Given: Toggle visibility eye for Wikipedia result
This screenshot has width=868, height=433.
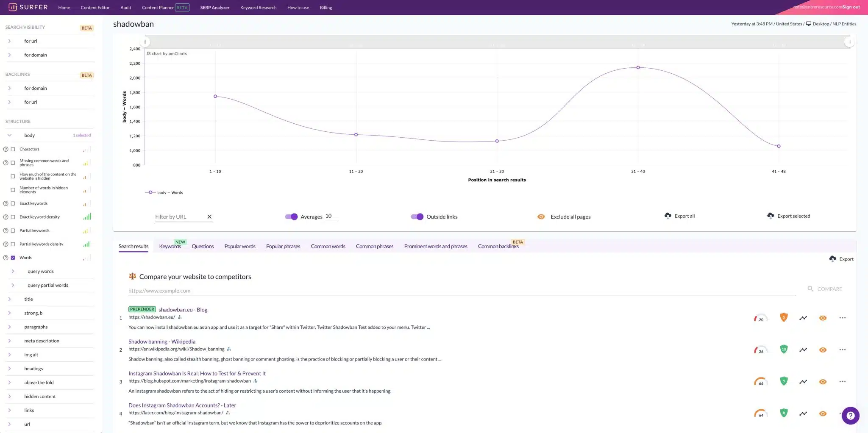Looking at the screenshot, I should [x=823, y=350].
